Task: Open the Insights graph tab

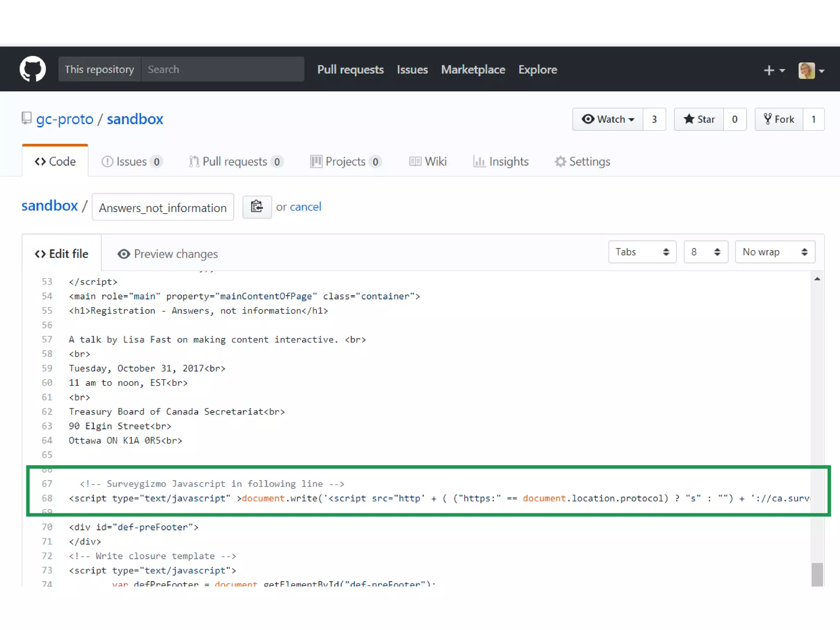Action: [501, 162]
